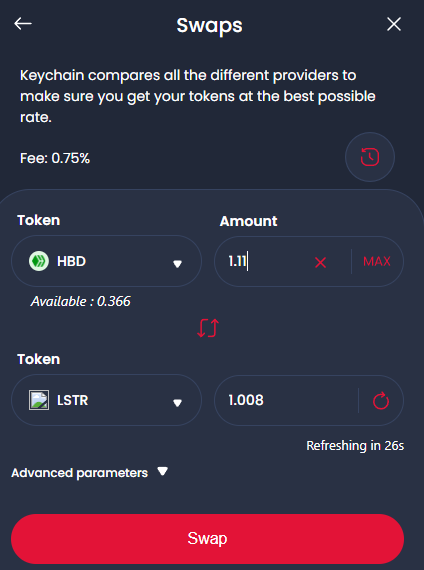Click the triangle next to Advanced parameters

(x=163, y=471)
